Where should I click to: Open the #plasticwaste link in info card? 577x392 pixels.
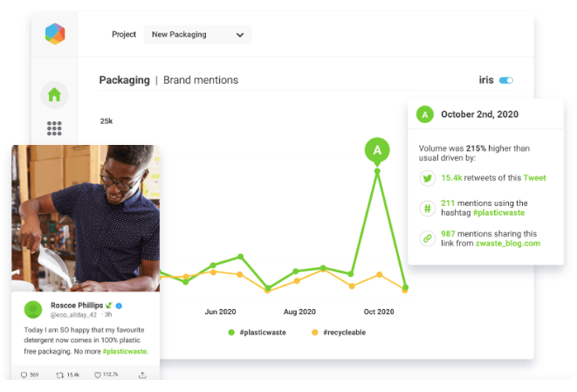pyautogui.click(x=498, y=213)
